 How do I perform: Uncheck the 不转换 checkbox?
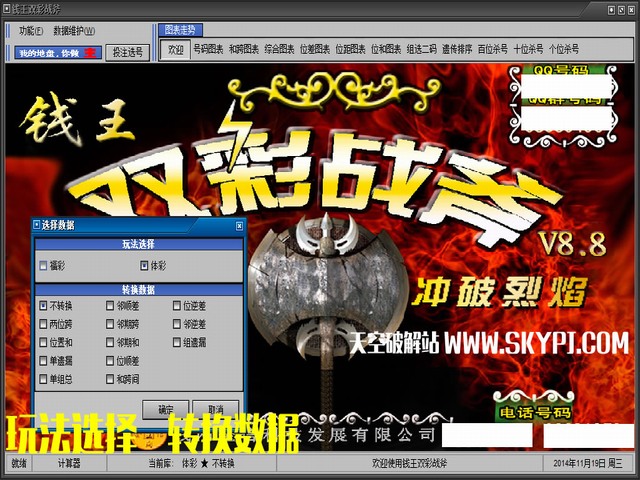[x=43, y=305]
